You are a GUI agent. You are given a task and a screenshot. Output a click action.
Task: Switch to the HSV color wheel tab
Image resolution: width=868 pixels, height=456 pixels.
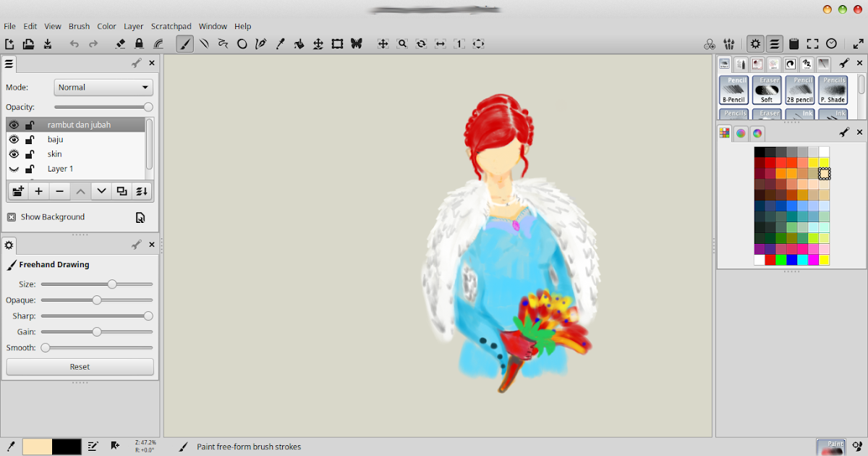click(740, 133)
